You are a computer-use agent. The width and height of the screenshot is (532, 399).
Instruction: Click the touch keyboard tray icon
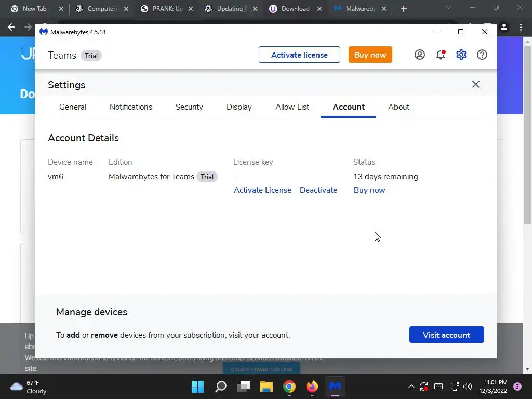point(438,387)
